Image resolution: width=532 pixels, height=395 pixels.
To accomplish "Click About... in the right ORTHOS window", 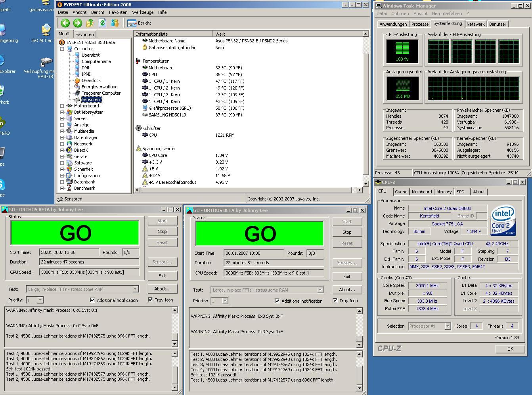I will (x=347, y=290).
